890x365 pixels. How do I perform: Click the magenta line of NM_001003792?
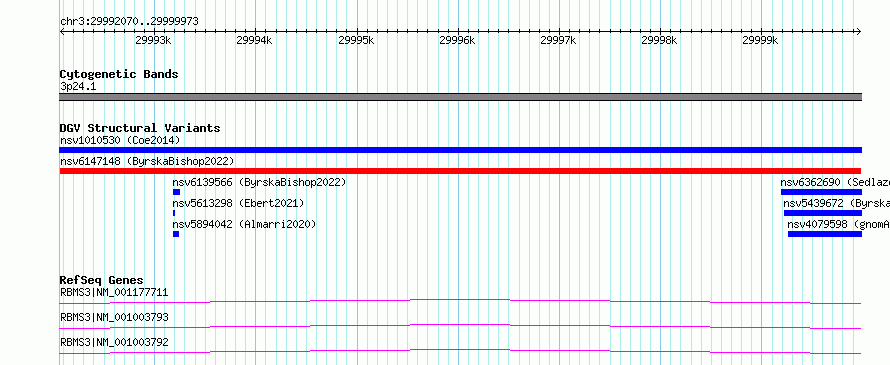coord(460,351)
